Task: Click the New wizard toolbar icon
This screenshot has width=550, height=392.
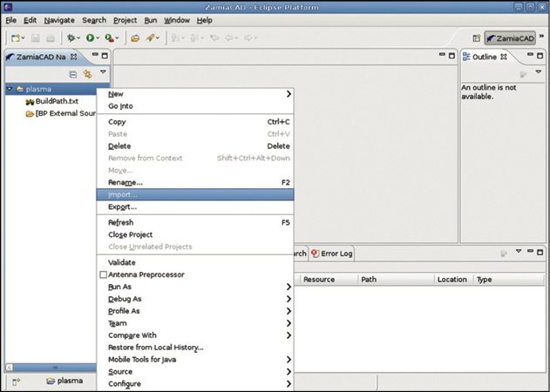Action: tap(16, 38)
